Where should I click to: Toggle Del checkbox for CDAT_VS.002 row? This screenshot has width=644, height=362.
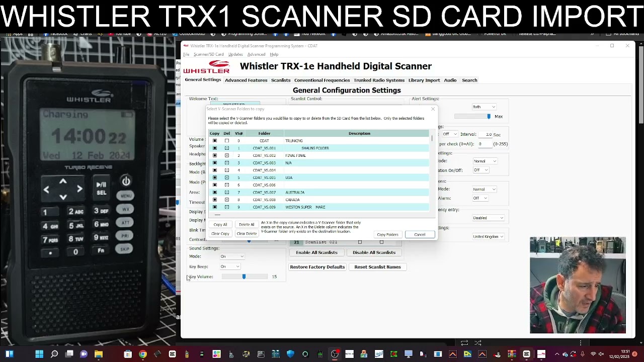227,155
